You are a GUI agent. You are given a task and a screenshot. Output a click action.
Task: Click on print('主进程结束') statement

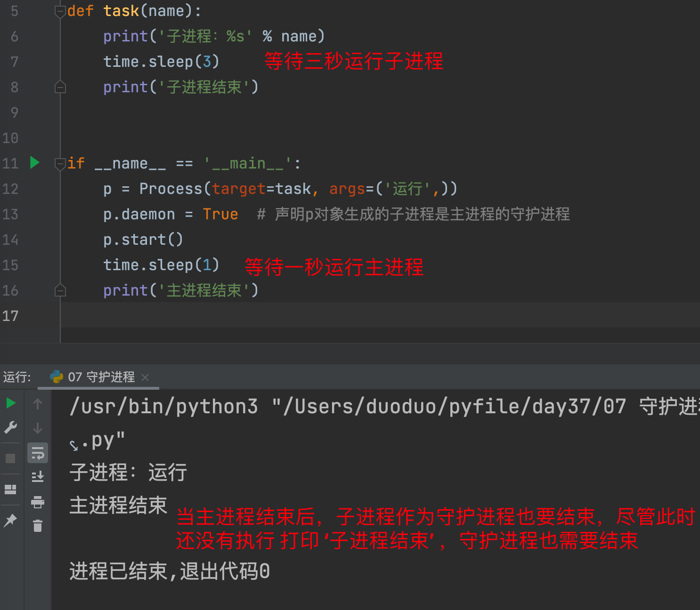point(181,290)
